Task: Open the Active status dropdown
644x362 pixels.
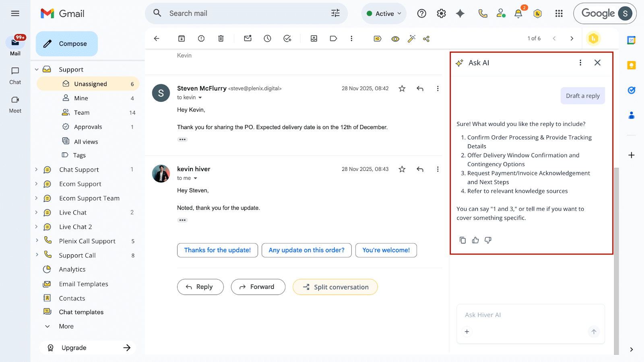Action: click(x=384, y=14)
